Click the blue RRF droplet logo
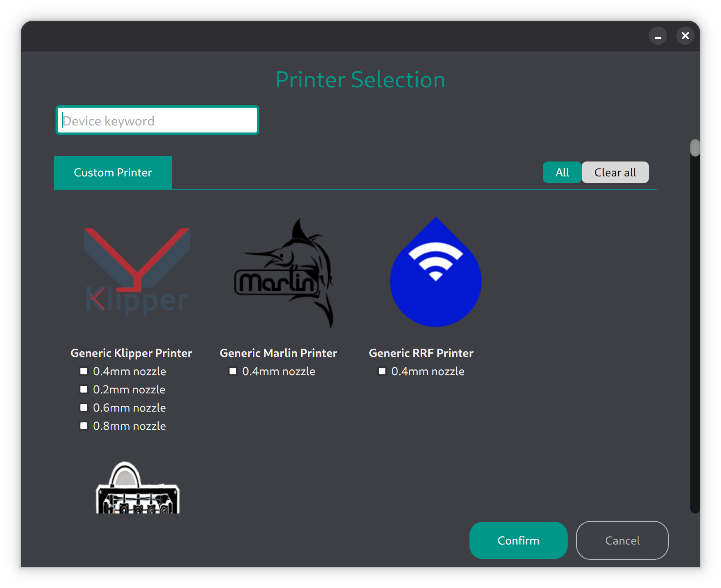This screenshot has width=721, height=588. (436, 272)
